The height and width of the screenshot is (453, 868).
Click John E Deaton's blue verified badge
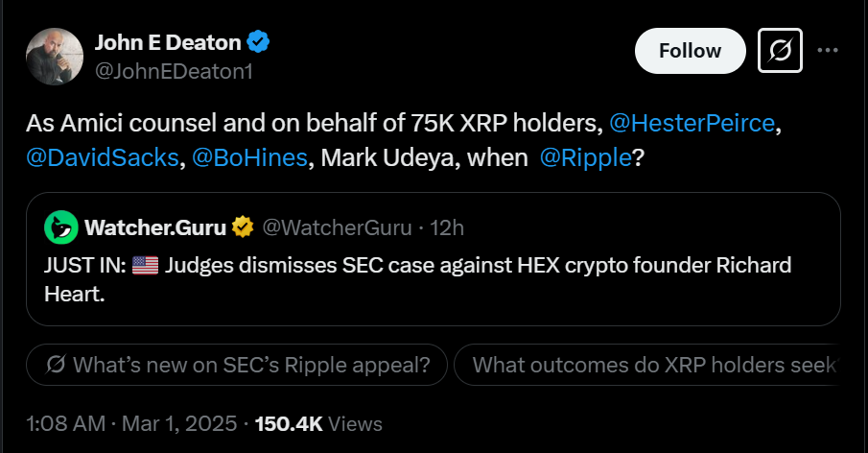coord(258,42)
